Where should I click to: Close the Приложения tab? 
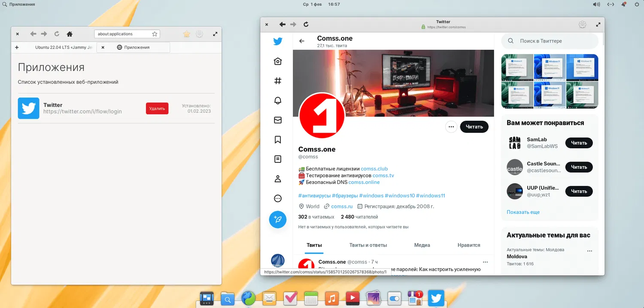pos(103,47)
